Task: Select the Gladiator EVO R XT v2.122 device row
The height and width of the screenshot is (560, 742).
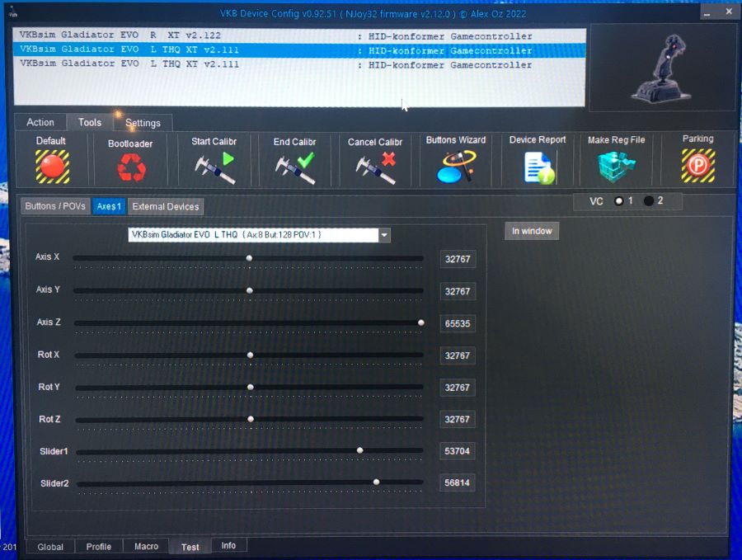Action: (299, 35)
